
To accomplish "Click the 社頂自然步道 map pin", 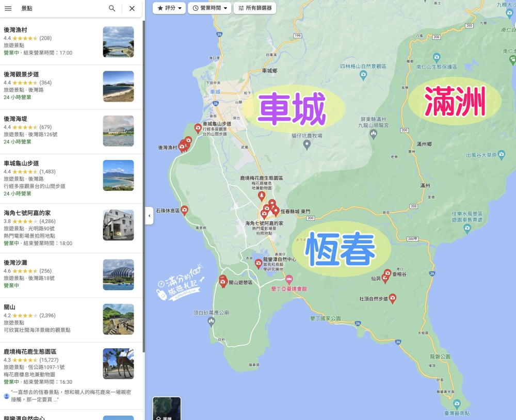I will coord(392,298).
